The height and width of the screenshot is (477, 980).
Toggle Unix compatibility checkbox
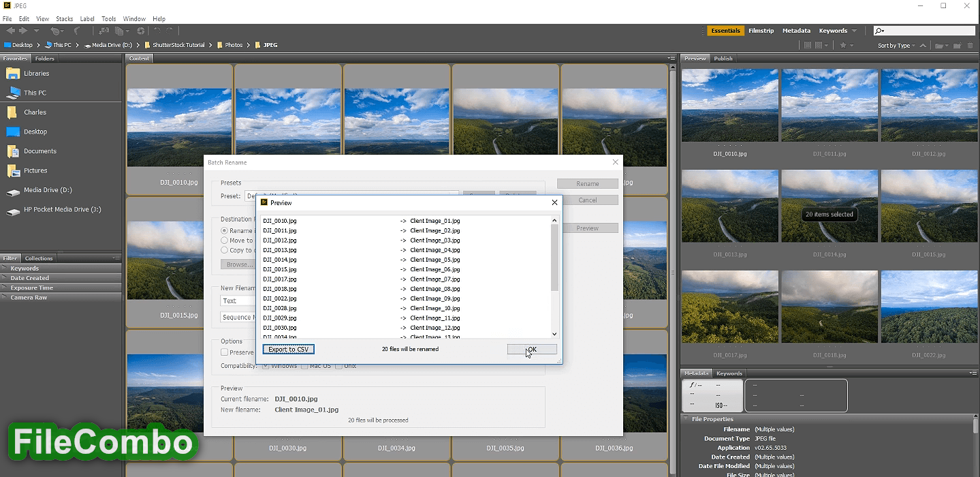[338, 366]
